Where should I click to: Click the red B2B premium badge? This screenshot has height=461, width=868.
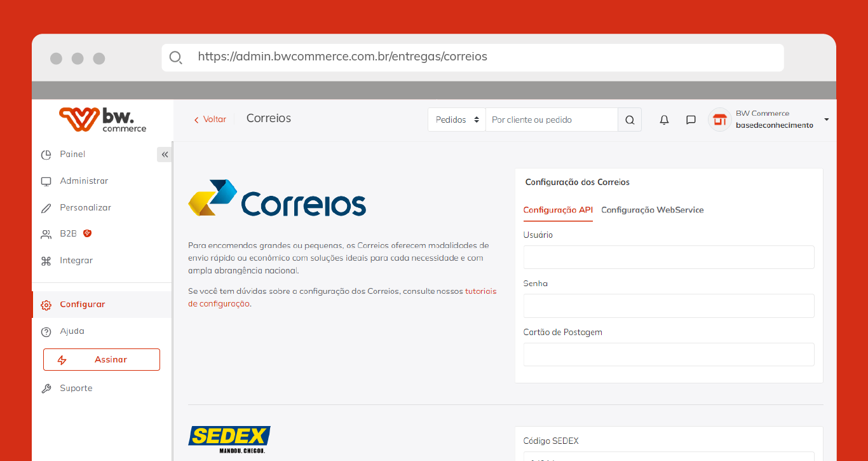pos(87,233)
